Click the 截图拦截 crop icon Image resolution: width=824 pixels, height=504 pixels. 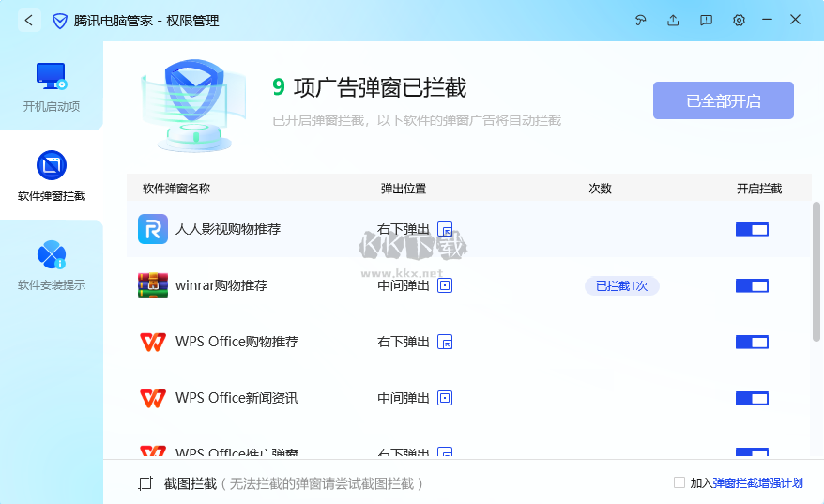tap(145, 483)
